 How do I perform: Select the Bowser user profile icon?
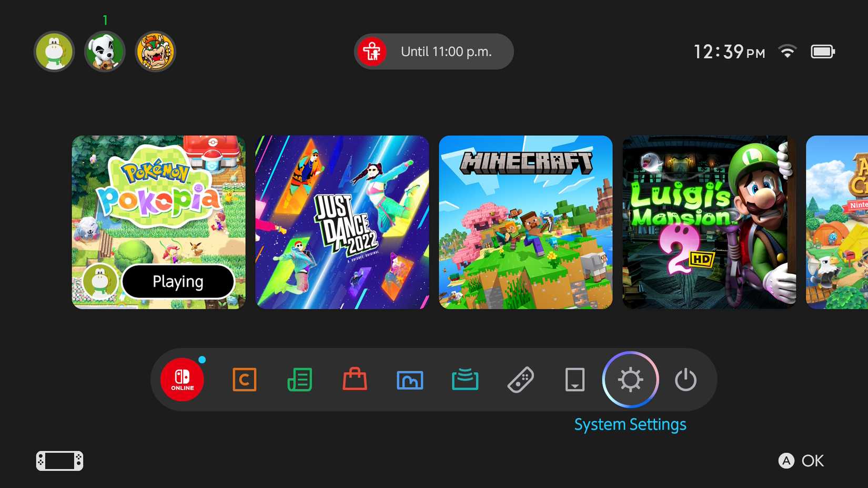tap(155, 52)
